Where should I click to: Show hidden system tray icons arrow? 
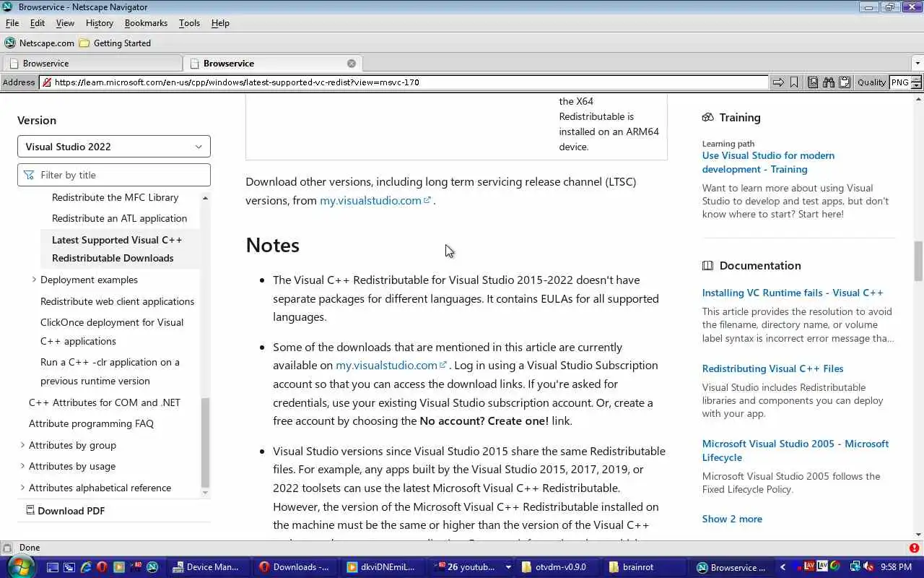(x=783, y=567)
